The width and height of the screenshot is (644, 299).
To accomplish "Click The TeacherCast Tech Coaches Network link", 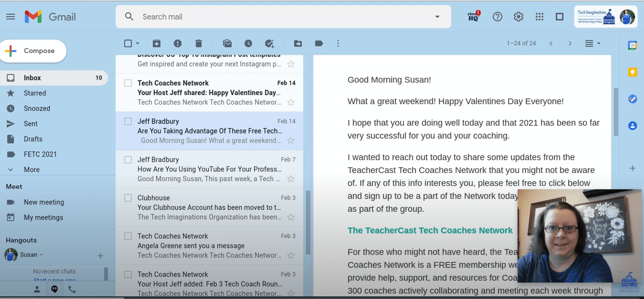I will (430, 231).
